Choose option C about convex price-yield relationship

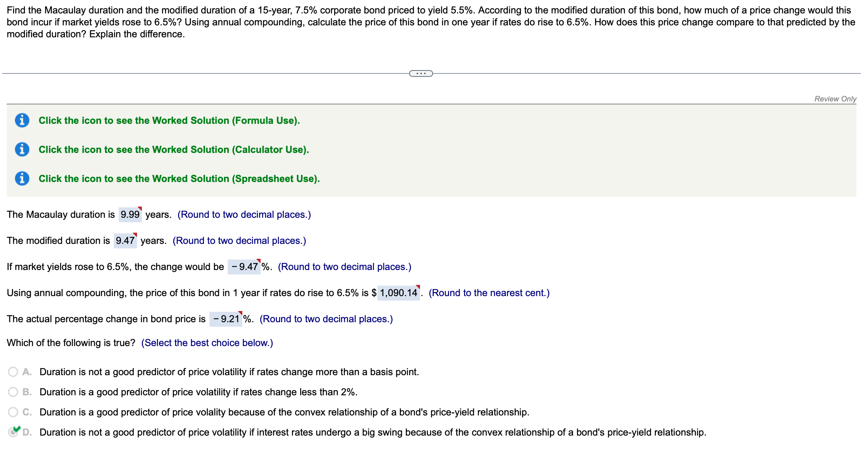pyautogui.click(x=13, y=412)
